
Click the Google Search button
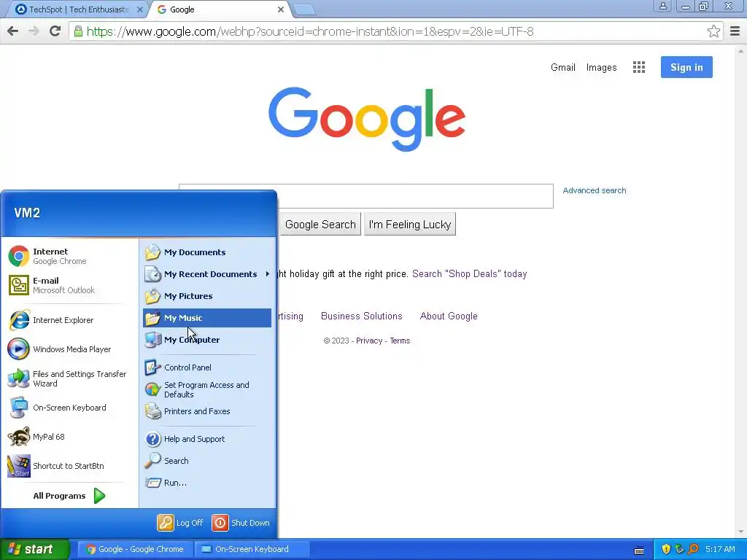pos(320,224)
